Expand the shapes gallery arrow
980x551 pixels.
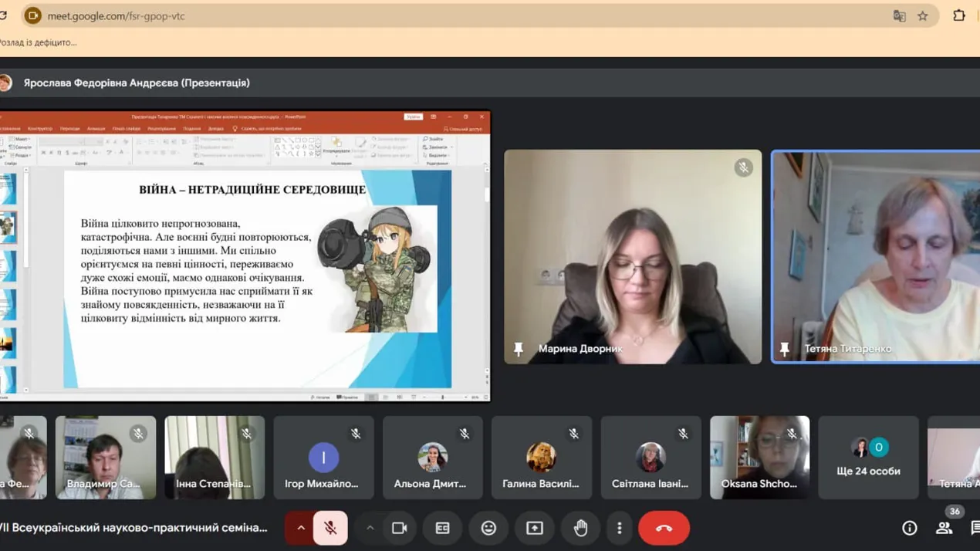pos(317,155)
